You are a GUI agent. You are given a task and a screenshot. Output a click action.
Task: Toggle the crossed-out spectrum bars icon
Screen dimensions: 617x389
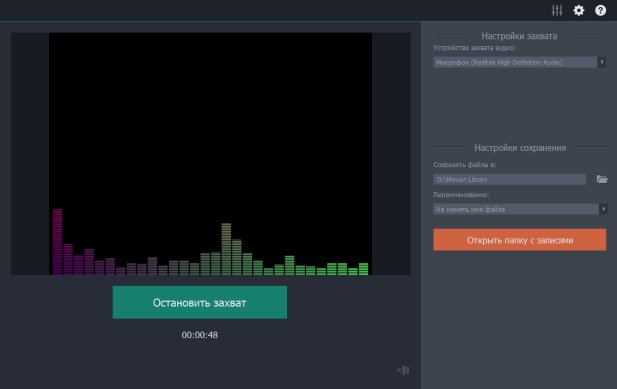pyautogui.click(x=403, y=370)
